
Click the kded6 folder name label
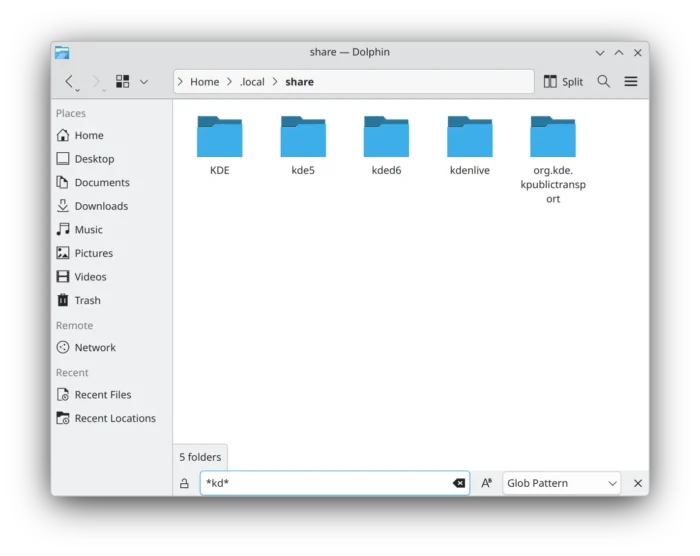[386, 171]
